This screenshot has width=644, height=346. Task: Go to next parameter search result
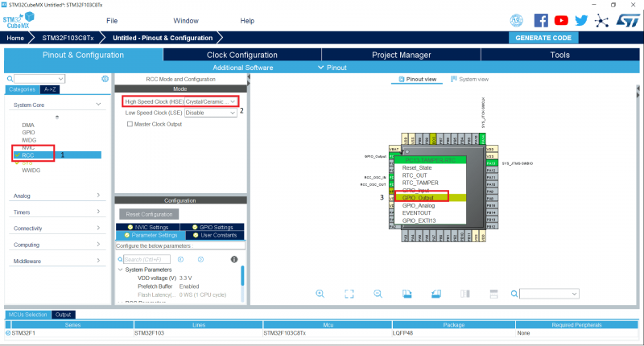click(x=200, y=259)
